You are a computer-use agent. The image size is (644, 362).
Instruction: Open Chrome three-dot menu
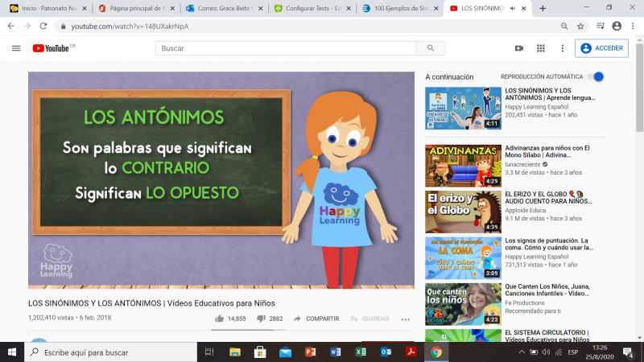633,26
